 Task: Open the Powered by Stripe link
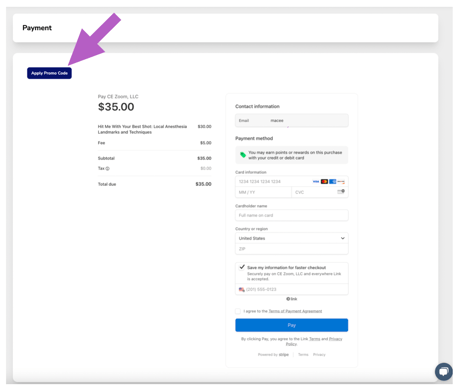pos(273,355)
